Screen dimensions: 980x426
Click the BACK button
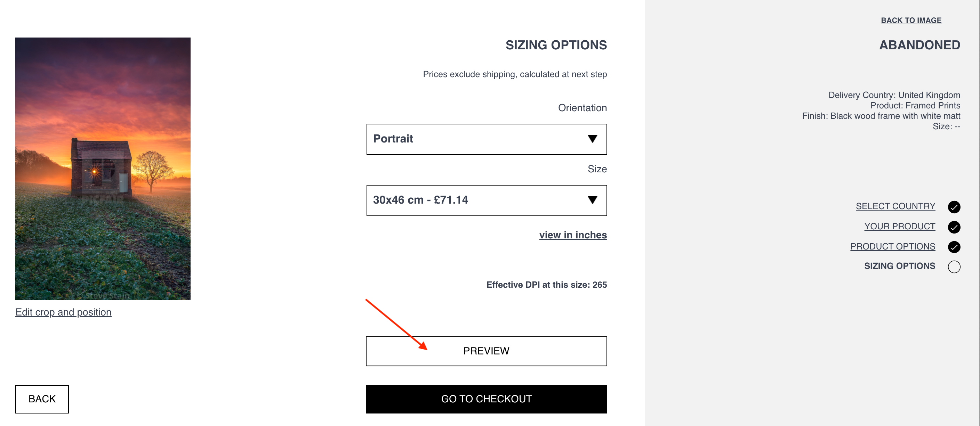point(41,399)
